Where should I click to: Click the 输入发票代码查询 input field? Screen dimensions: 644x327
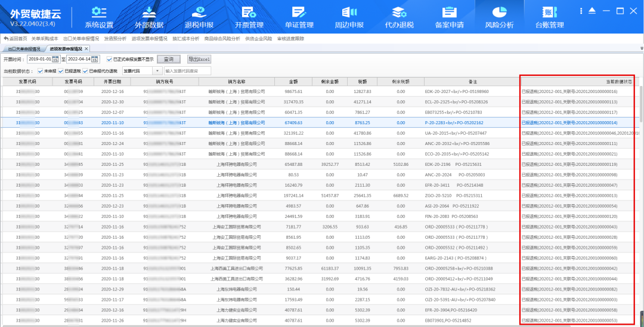pyautogui.click(x=187, y=71)
